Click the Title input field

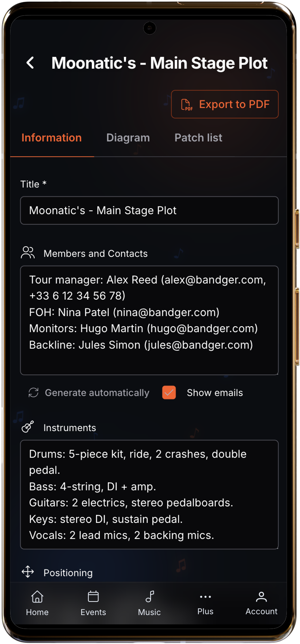(x=149, y=211)
